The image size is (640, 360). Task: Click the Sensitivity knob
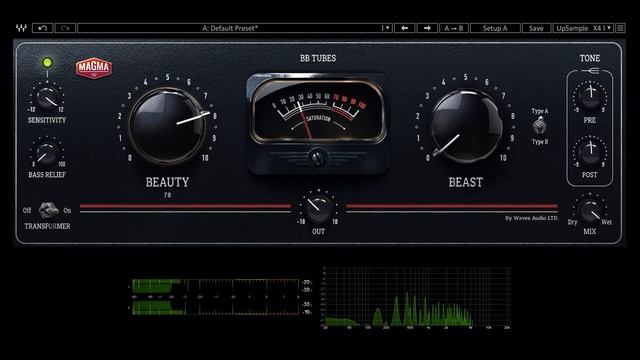47,98
